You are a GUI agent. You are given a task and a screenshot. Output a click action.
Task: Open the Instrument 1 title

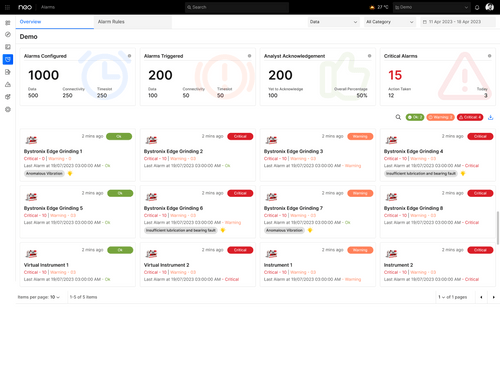click(x=278, y=265)
